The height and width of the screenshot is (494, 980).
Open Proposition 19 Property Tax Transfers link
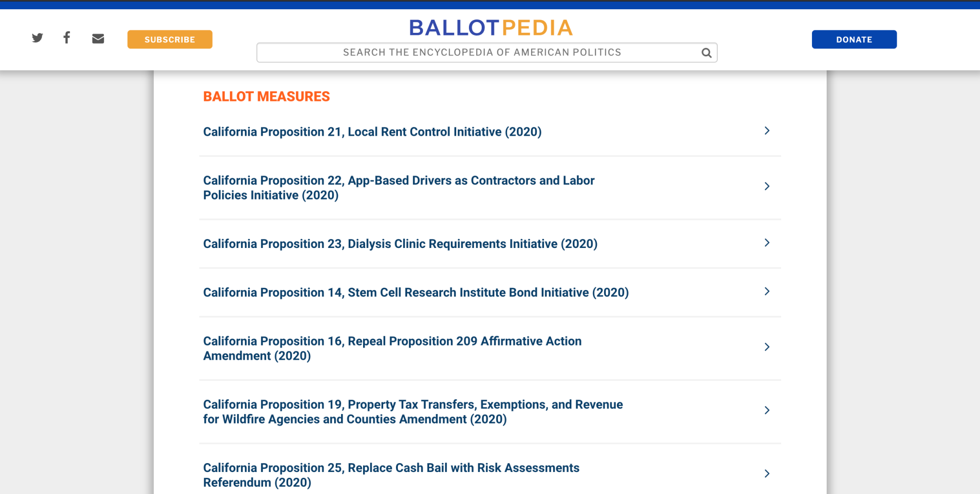pyautogui.click(x=413, y=412)
